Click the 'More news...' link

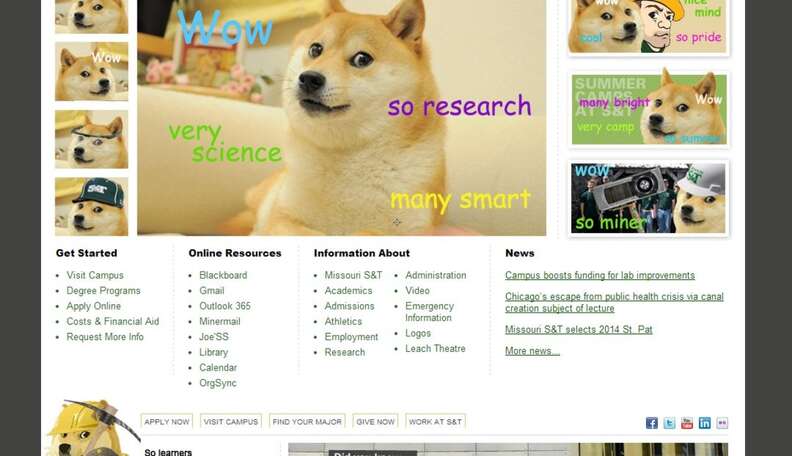pyautogui.click(x=532, y=350)
